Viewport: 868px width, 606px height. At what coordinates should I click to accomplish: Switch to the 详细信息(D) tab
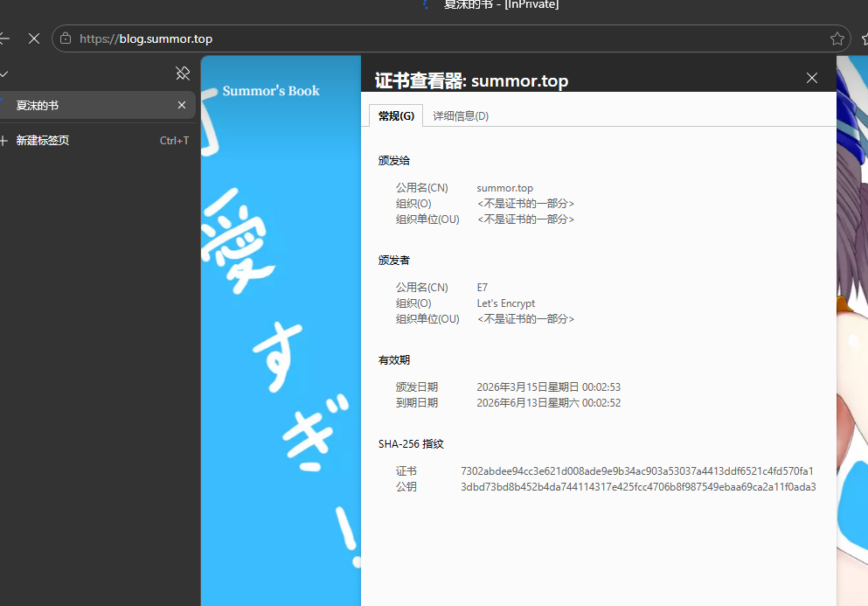pyautogui.click(x=461, y=115)
